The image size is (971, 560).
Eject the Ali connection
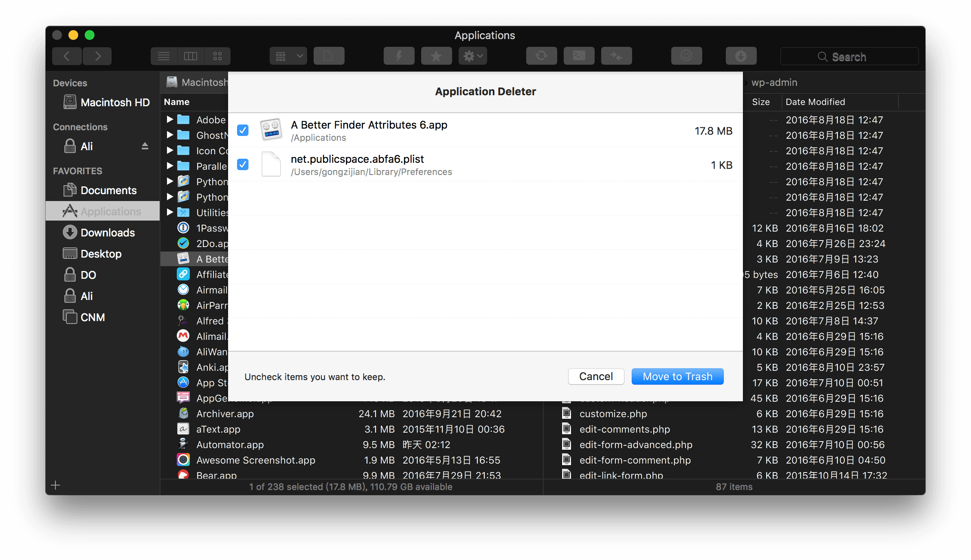click(145, 146)
